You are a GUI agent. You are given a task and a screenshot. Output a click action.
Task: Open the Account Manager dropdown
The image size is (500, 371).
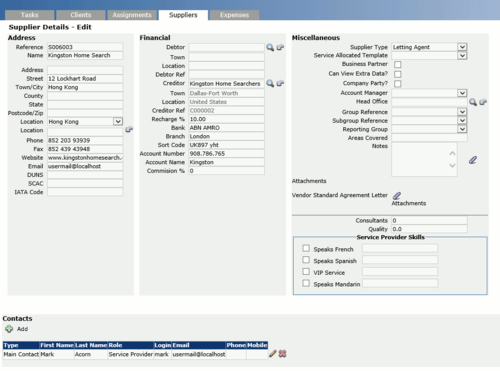[462, 93]
